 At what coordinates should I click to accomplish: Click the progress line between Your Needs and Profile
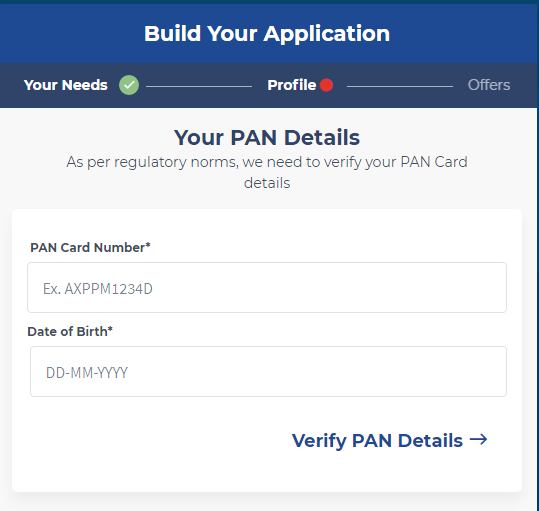199,86
